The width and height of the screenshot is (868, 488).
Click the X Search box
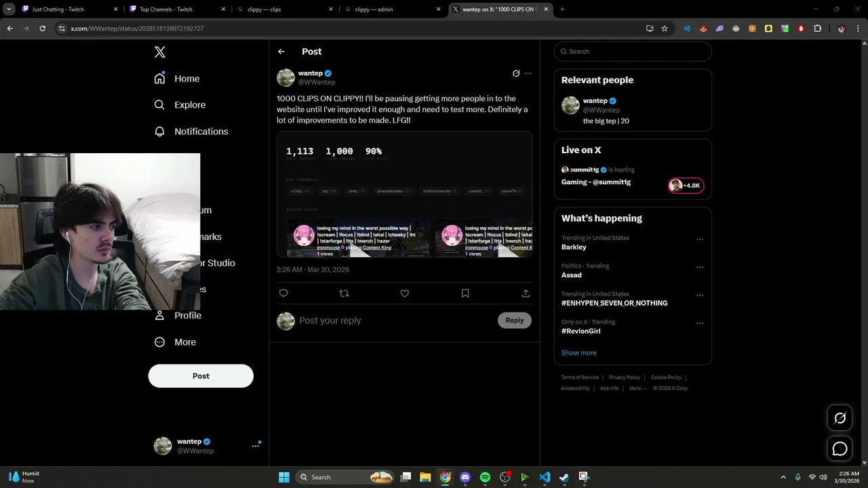[633, 52]
